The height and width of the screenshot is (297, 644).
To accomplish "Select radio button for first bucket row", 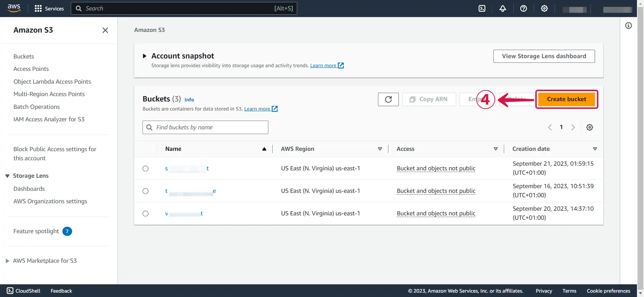I will (x=146, y=169).
